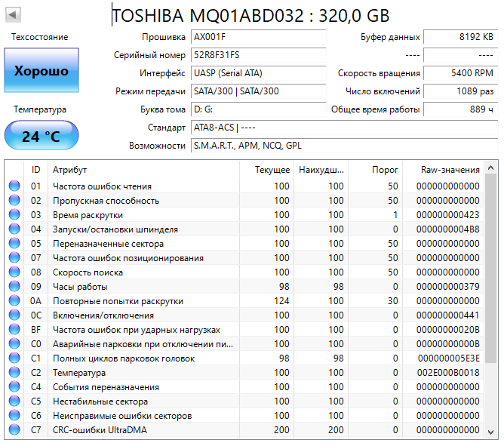Image resolution: width=504 pixels, height=446 pixels.
Task: Select row 'Пропускная способность'
Action: click(x=244, y=200)
